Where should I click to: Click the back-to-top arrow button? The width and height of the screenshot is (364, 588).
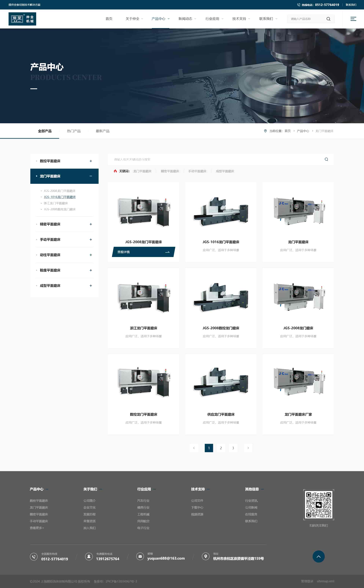[318, 557]
